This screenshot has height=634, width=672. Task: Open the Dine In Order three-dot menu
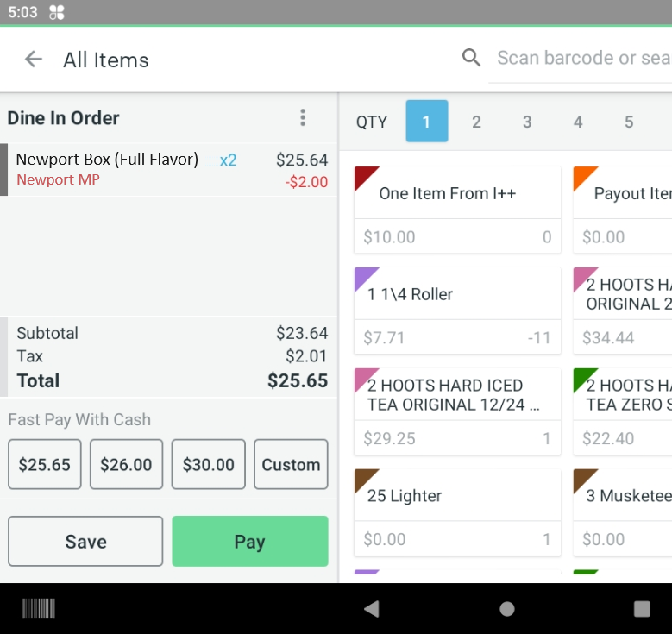coord(303,117)
